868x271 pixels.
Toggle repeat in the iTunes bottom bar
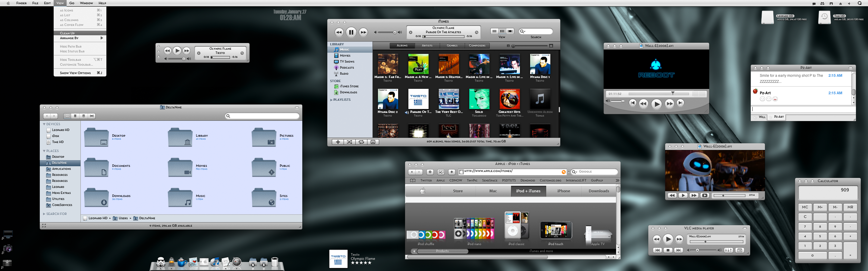(x=361, y=142)
